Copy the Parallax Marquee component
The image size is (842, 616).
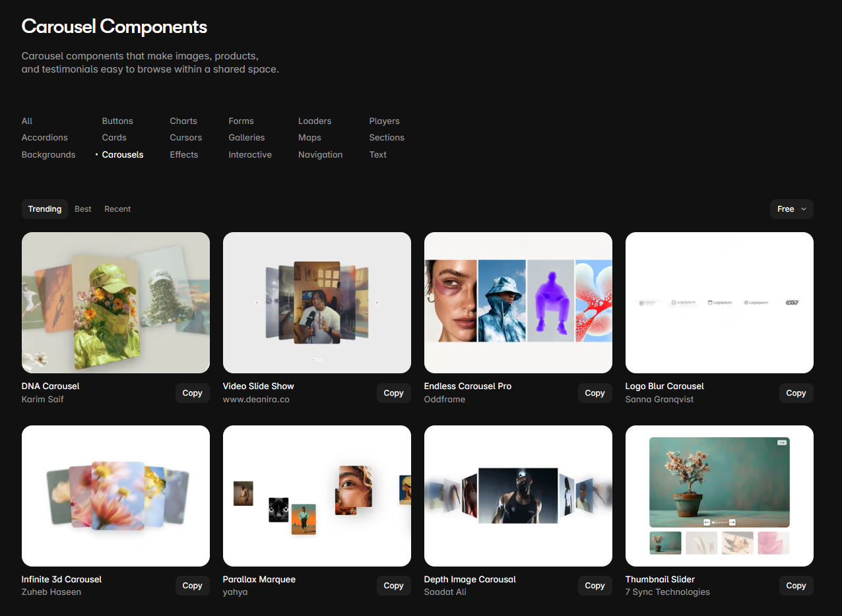click(394, 586)
